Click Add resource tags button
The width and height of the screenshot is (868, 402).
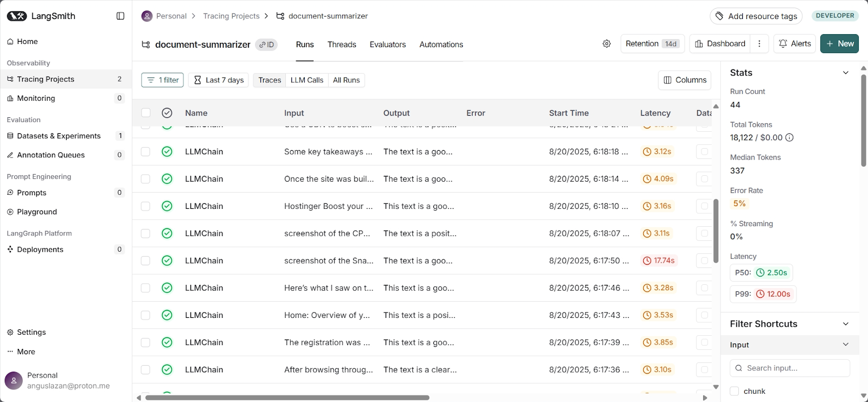[756, 16]
